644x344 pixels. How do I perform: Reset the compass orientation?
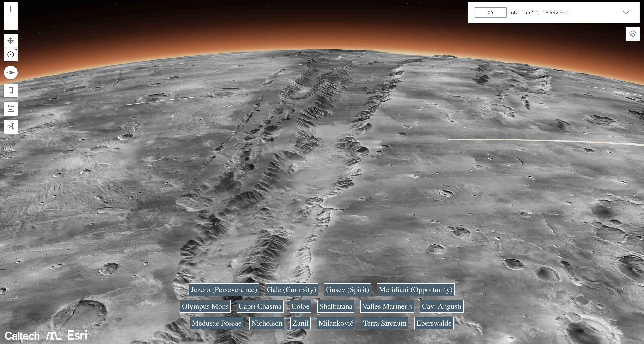click(x=11, y=73)
